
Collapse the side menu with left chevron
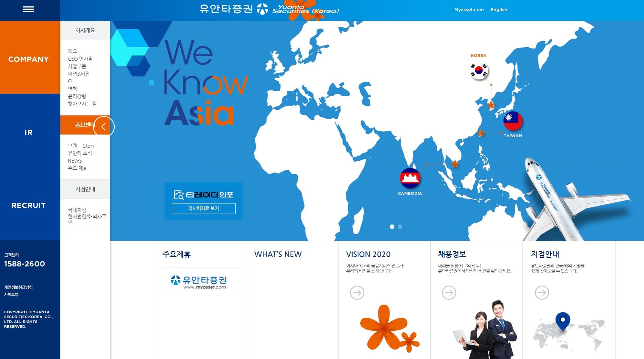tap(103, 127)
